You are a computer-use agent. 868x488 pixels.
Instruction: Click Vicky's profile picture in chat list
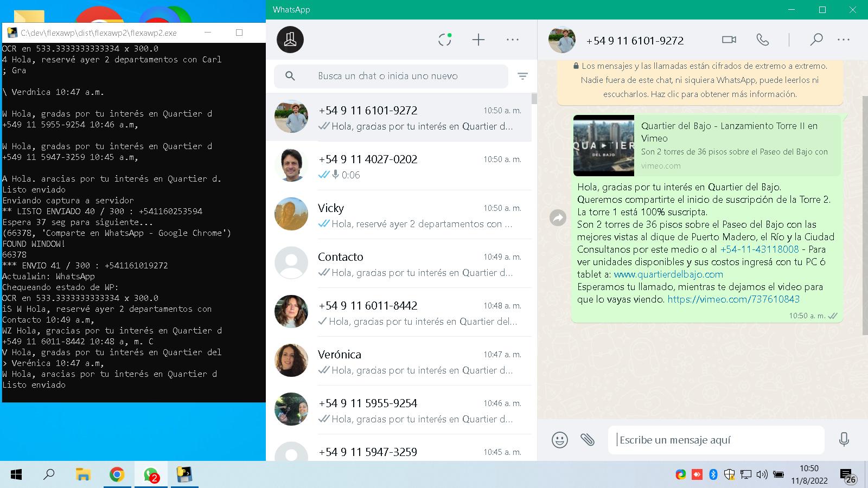[291, 214]
